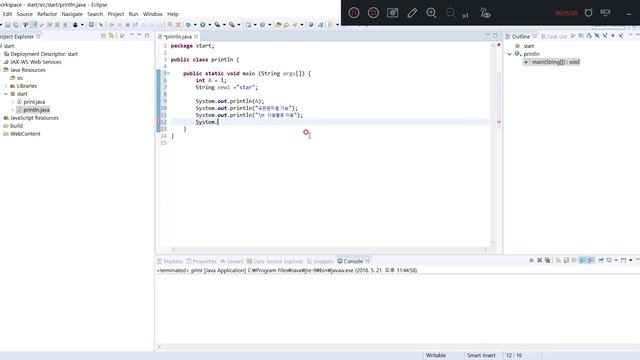Pause the screen recording
Screen dimensions: 640x360
pyautogui.click(x=354, y=13)
